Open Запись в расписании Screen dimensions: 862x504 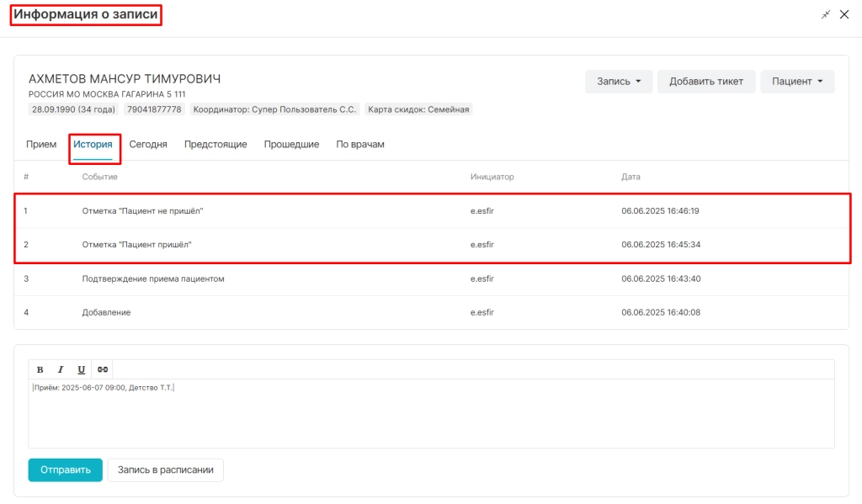166,470
